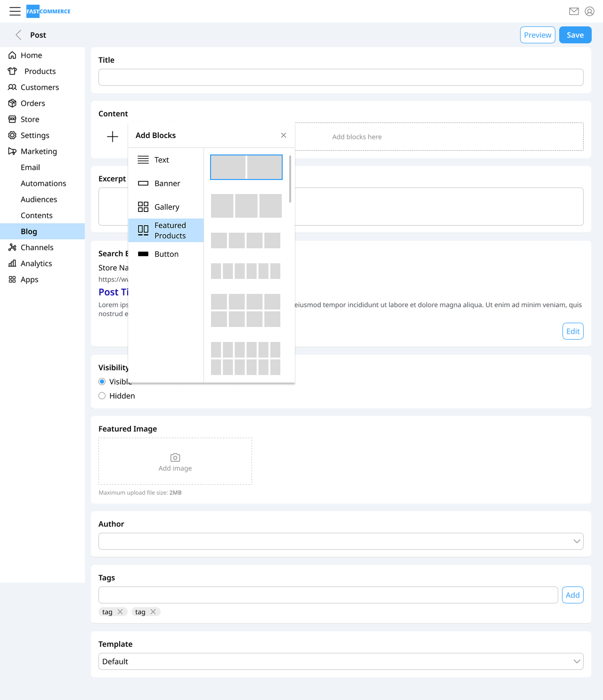Select the Visible radio button
This screenshot has width=603, height=700.
click(102, 382)
